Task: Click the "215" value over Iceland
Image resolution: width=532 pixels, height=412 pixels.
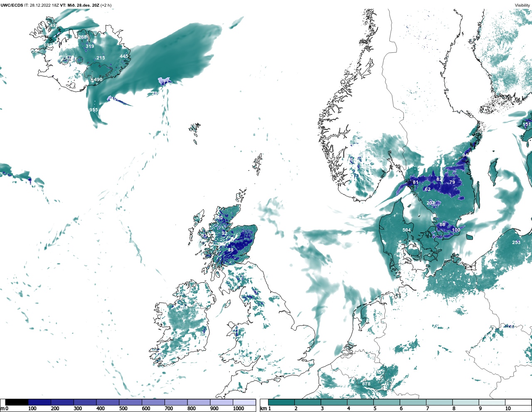Action: tap(101, 58)
